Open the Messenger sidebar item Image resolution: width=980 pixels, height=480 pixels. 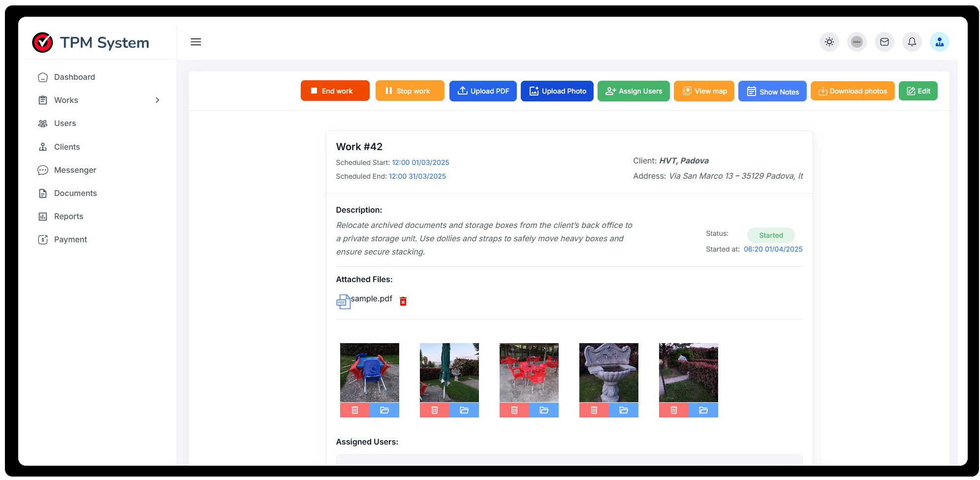[x=75, y=170]
